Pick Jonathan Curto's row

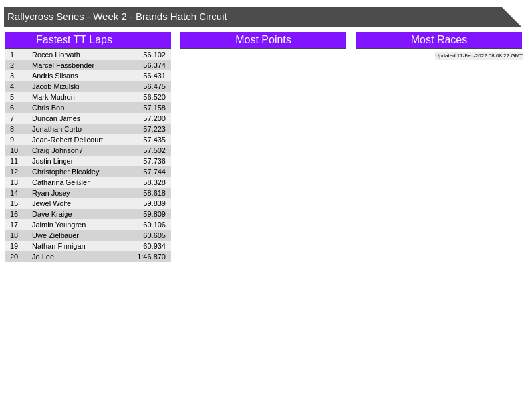click(x=57, y=129)
